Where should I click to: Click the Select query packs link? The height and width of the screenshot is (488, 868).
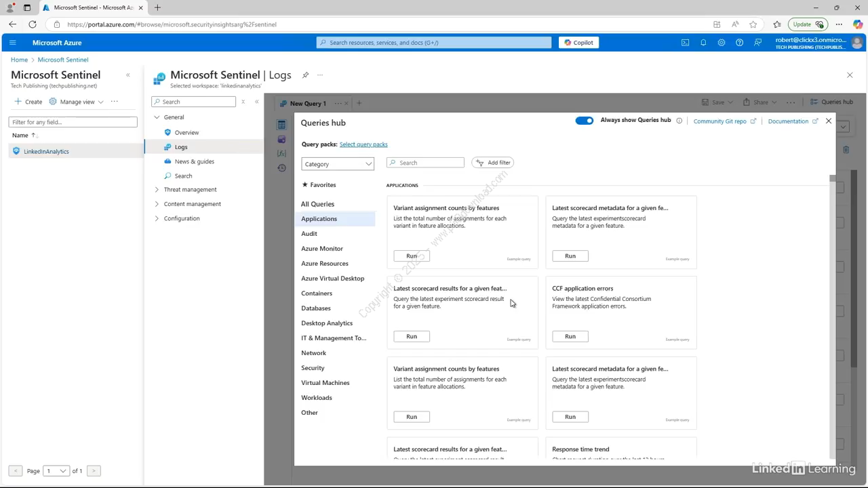pyautogui.click(x=363, y=144)
